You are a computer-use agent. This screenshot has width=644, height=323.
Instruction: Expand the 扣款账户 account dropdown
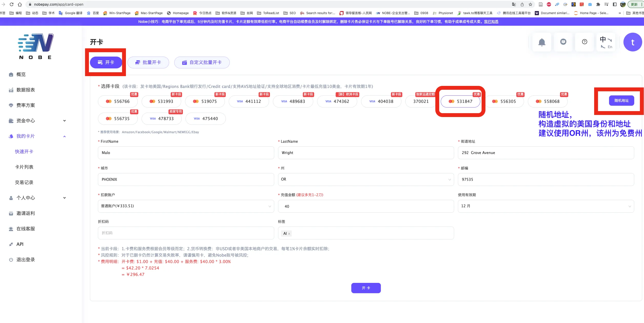(x=186, y=206)
